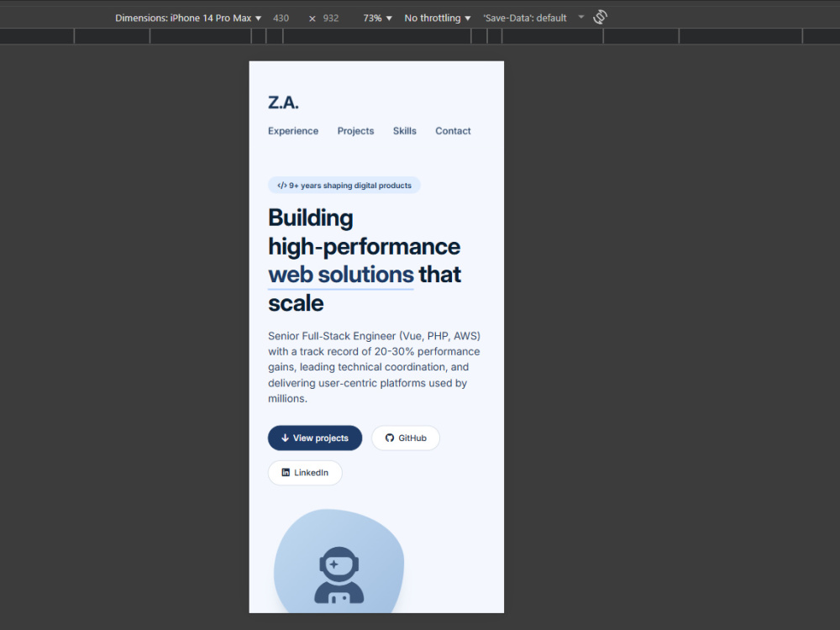Viewport: 840px width, 630px height.
Task: Click the 'Building high-performance' heading text
Action: 364,232
